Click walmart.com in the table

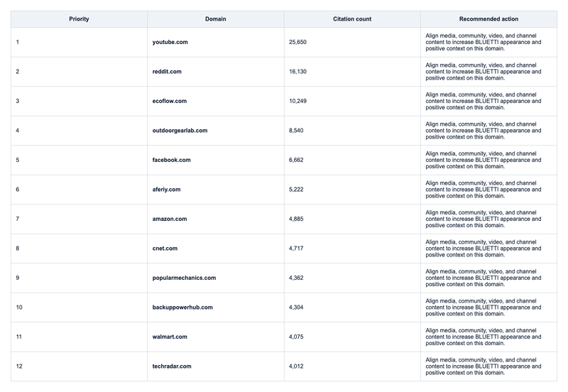(170, 337)
